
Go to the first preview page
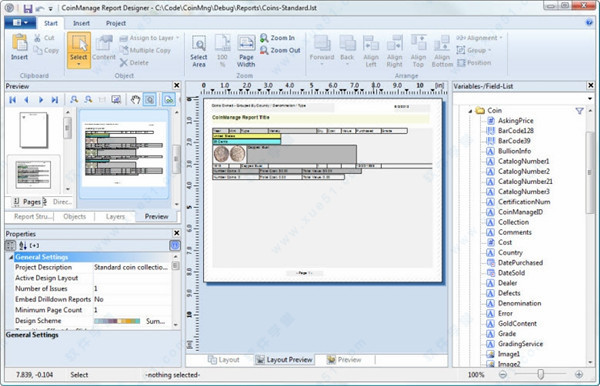point(13,100)
